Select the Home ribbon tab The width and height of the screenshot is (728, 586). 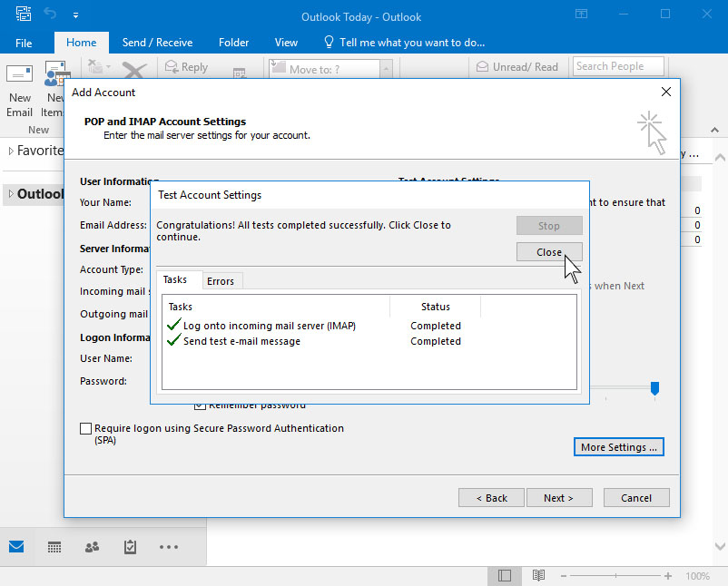82,43
